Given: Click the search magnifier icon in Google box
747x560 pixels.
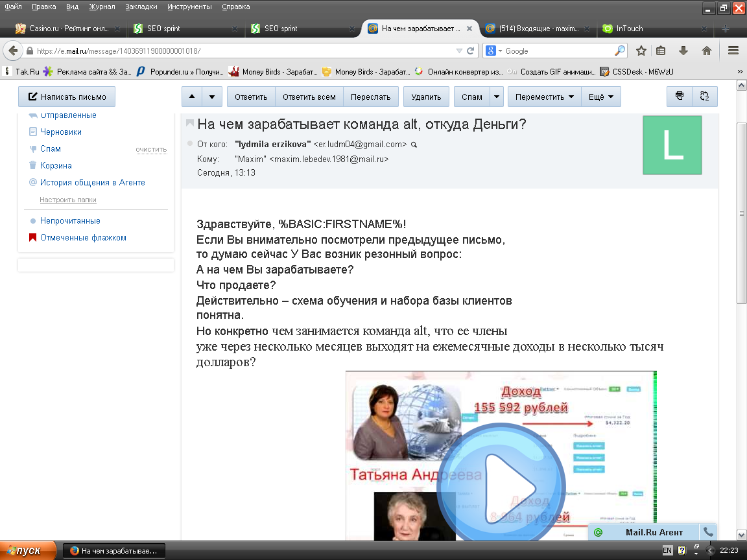Looking at the screenshot, I should click(620, 51).
